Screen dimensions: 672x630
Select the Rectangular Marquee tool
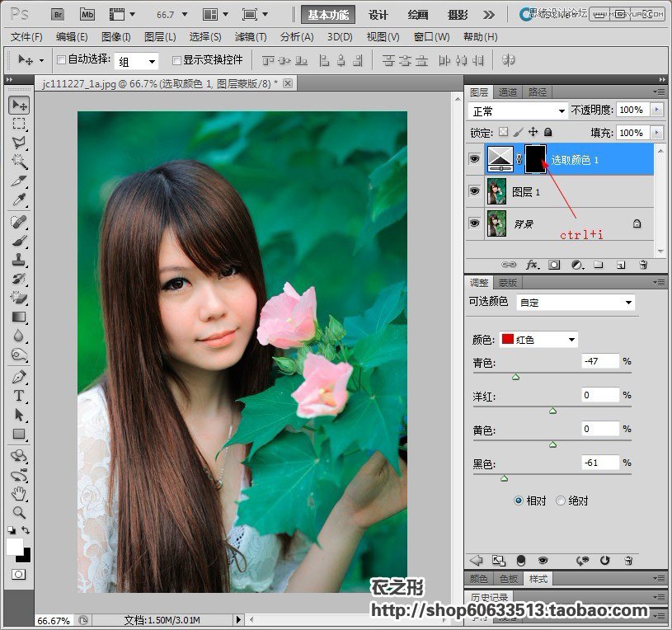[x=19, y=124]
